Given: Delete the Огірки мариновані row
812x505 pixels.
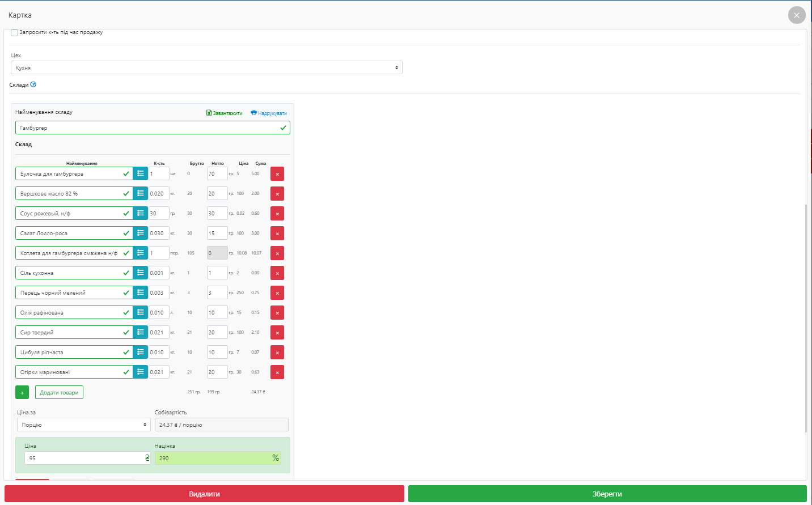Looking at the screenshot, I should pyautogui.click(x=277, y=372).
